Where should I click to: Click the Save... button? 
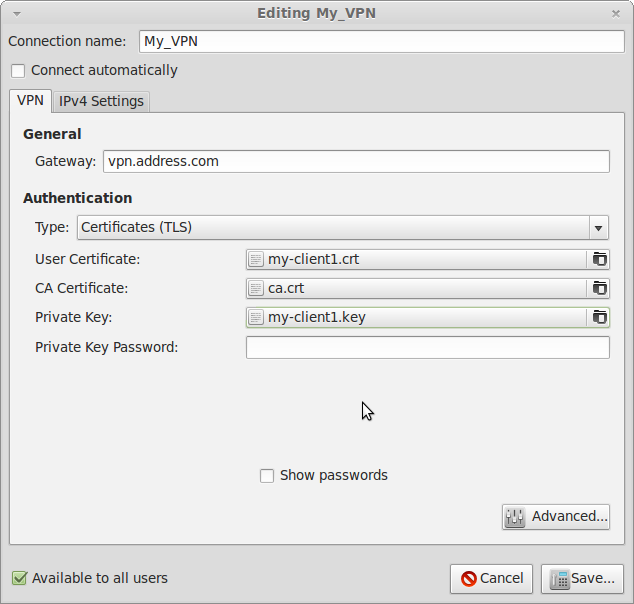click(582, 579)
